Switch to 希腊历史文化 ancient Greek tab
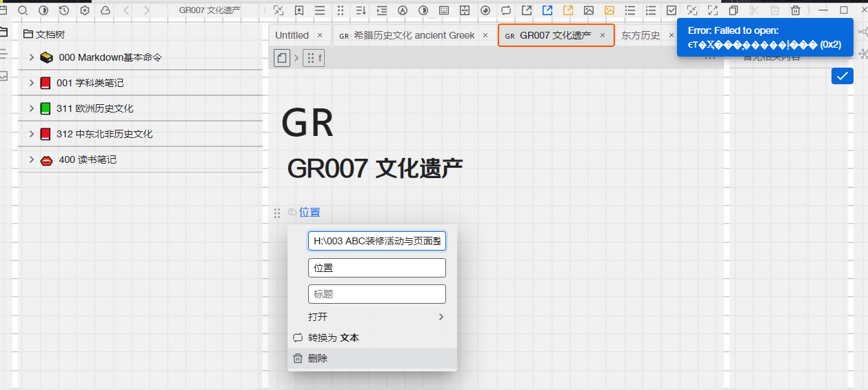The width and height of the screenshot is (868, 390). point(414,35)
